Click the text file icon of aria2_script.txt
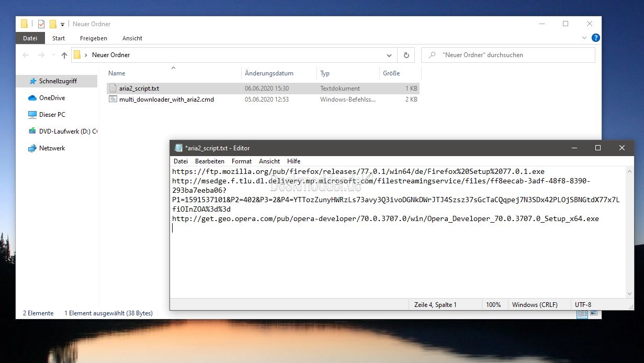Viewport: 644px width, 363px height. tap(112, 89)
